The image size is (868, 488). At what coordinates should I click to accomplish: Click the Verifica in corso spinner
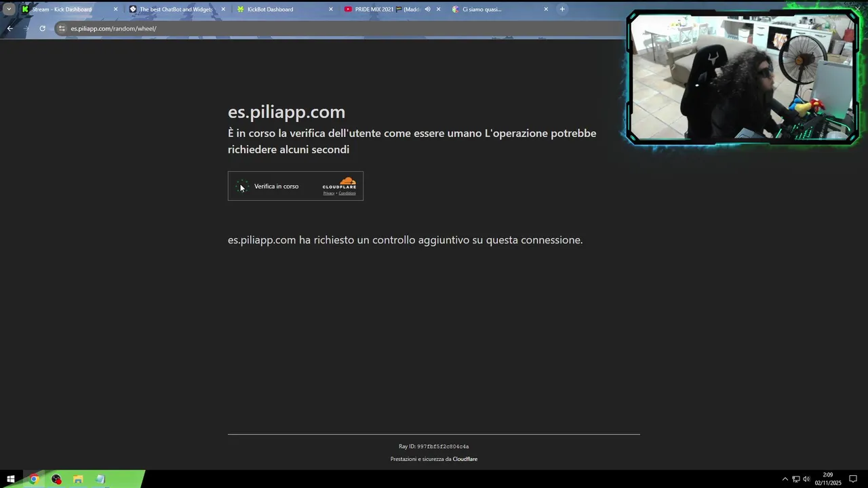242,186
